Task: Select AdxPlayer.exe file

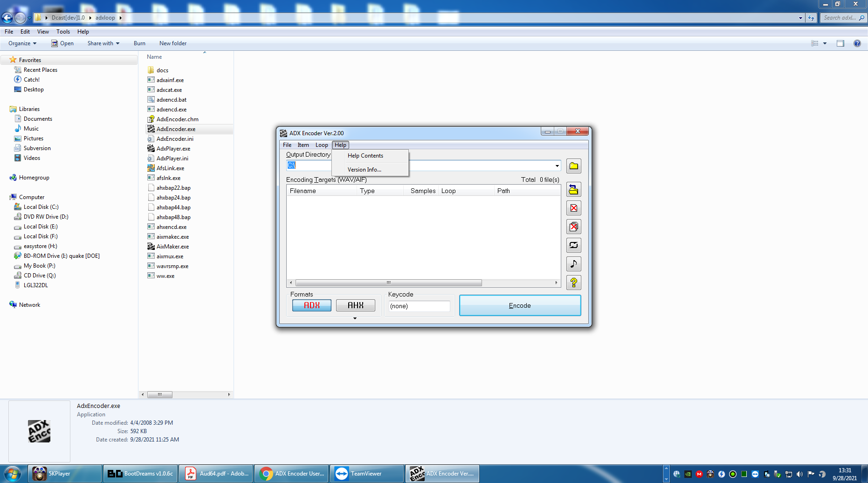Action: [173, 149]
